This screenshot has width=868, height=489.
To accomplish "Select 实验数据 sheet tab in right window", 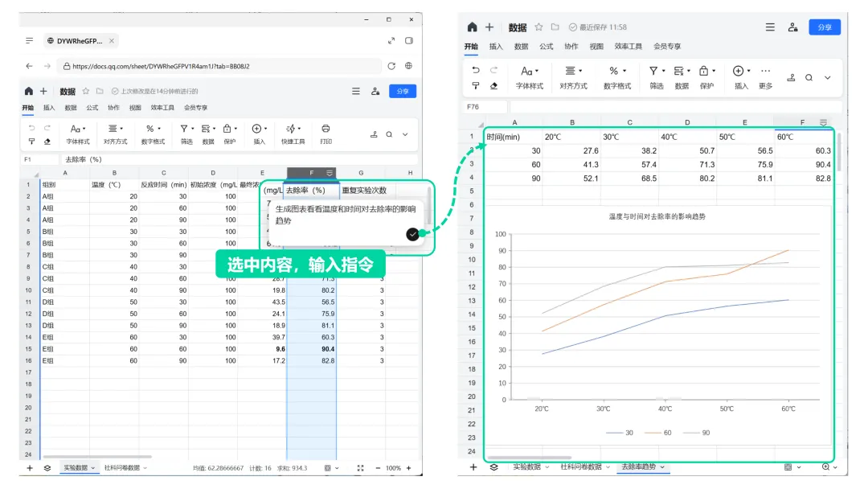I will click(x=526, y=466).
